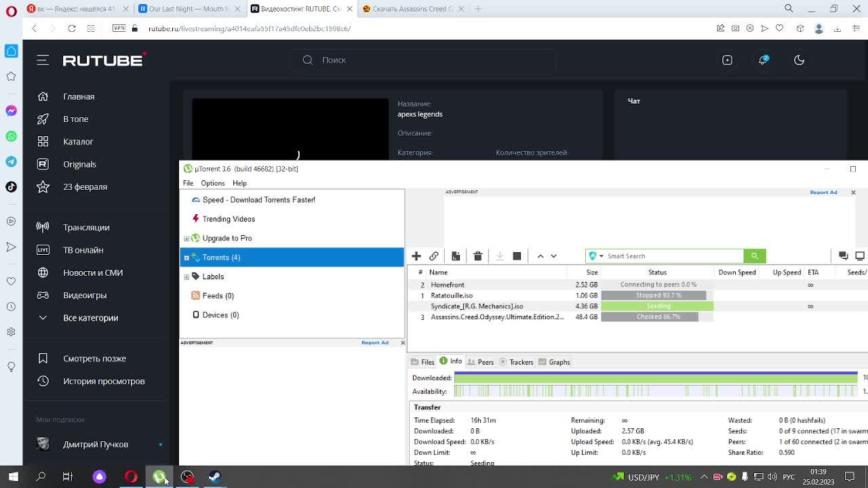Click the Opera address bar URL
The height and width of the screenshot is (488, 868).
pyautogui.click(x=250, y=28)
